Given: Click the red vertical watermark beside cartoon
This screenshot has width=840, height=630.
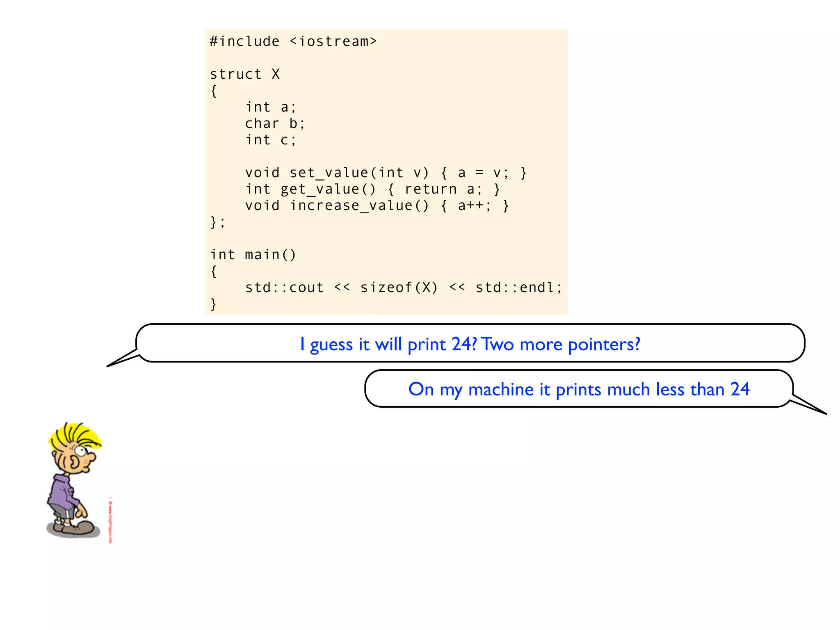Looking at the screenshot, I should [x=110, y=521].
